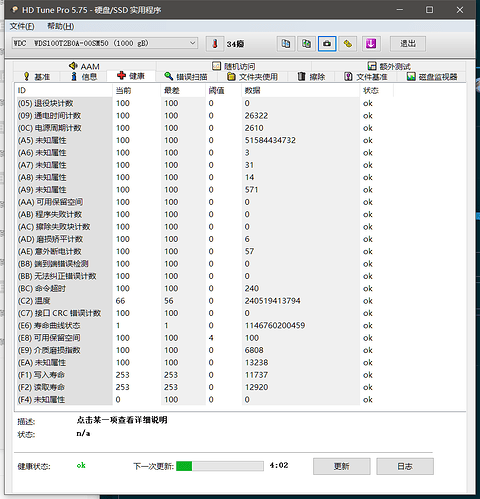480x499 pixels.
Task: Click the copy to clipboard toolbar icon
Action: 286,44
